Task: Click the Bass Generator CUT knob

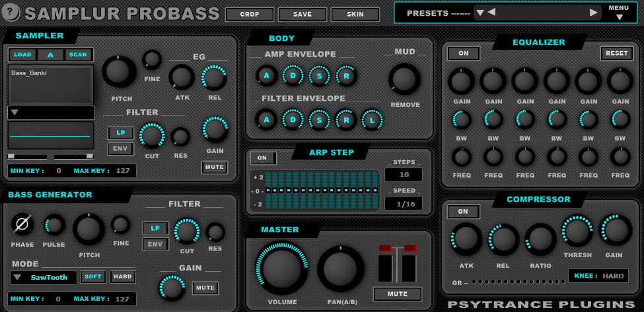Action: click(187, 232)
